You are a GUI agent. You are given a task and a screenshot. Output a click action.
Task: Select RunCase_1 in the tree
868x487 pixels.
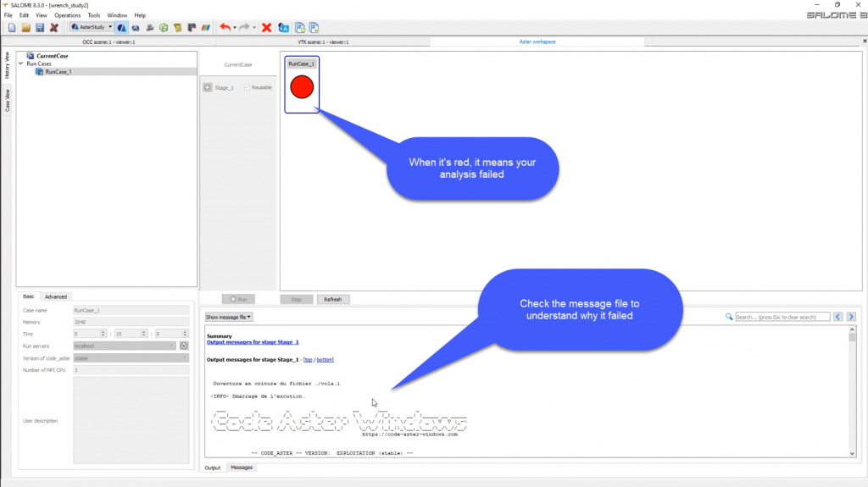[58, 72]
